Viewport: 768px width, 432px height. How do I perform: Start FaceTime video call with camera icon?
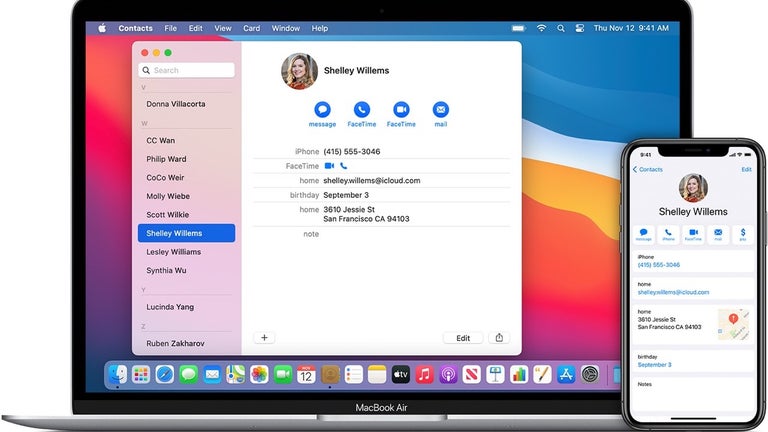(x=401, y=110)
